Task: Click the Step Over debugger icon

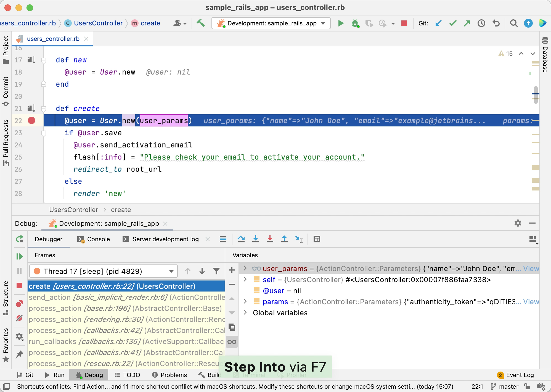Action: coord(241,239)
